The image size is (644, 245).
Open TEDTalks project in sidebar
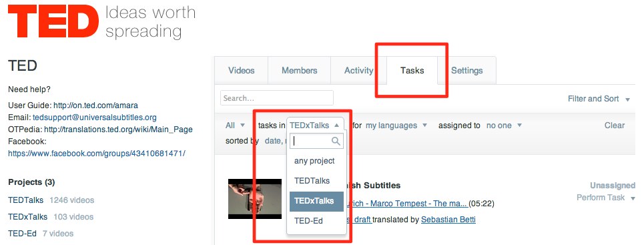click(25, 200)
